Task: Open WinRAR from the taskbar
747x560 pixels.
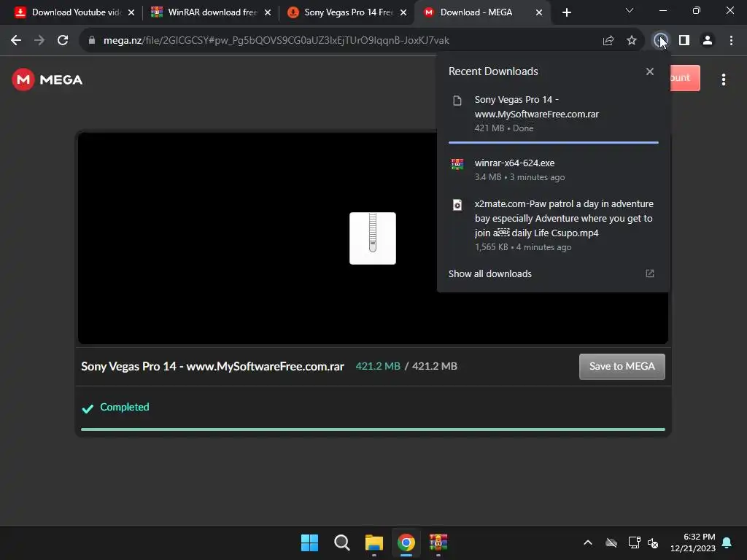Action: click(x=438, y=542)
